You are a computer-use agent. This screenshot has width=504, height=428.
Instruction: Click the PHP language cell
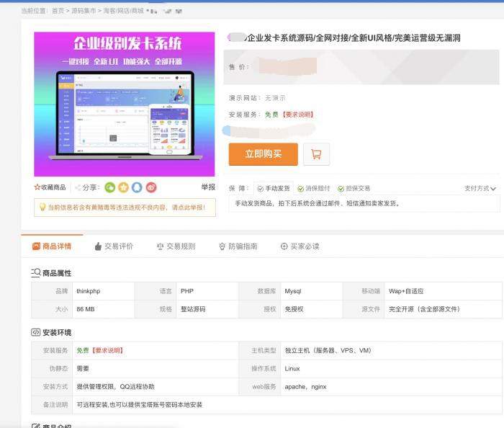(x=207, y=291)
